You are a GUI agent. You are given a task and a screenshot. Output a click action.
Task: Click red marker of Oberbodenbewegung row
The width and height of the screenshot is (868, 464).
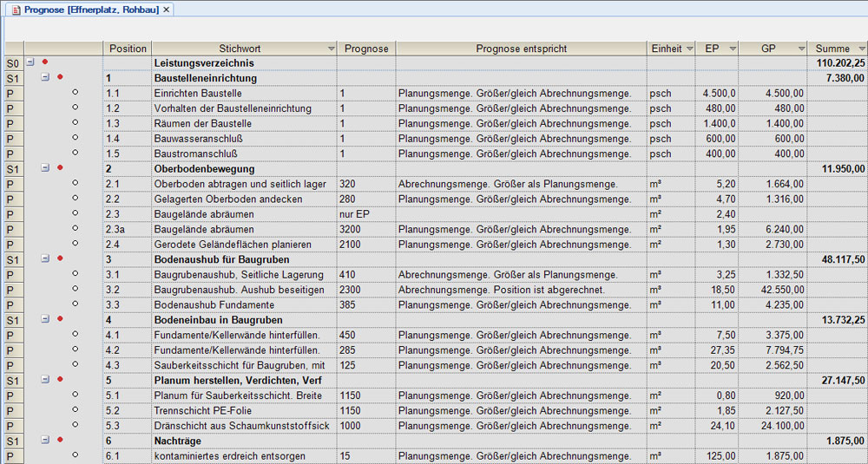(60, 168)
